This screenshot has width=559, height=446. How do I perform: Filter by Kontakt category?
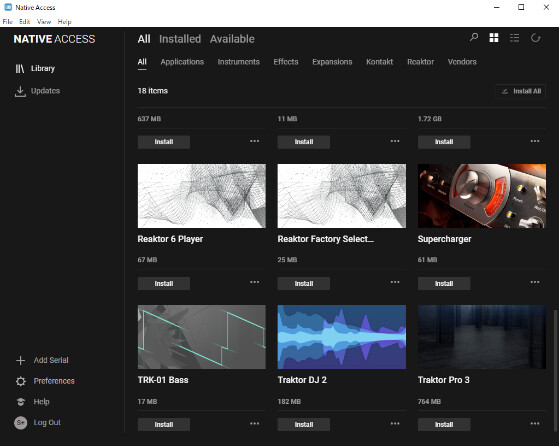[x=379, y=62]
